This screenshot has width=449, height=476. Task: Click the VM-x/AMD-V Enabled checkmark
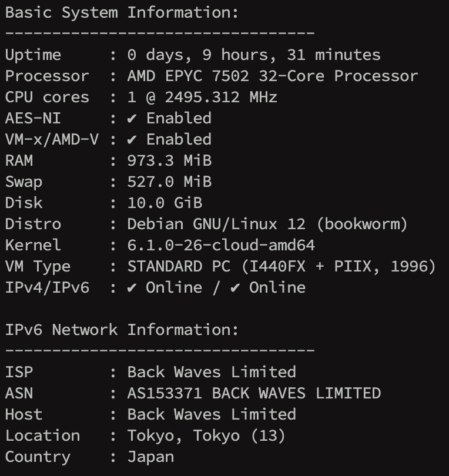[x=132, y=140]
